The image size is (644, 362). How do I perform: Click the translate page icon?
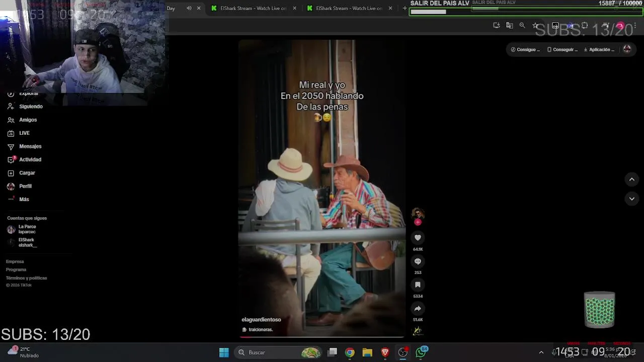(x=509, y=25)
